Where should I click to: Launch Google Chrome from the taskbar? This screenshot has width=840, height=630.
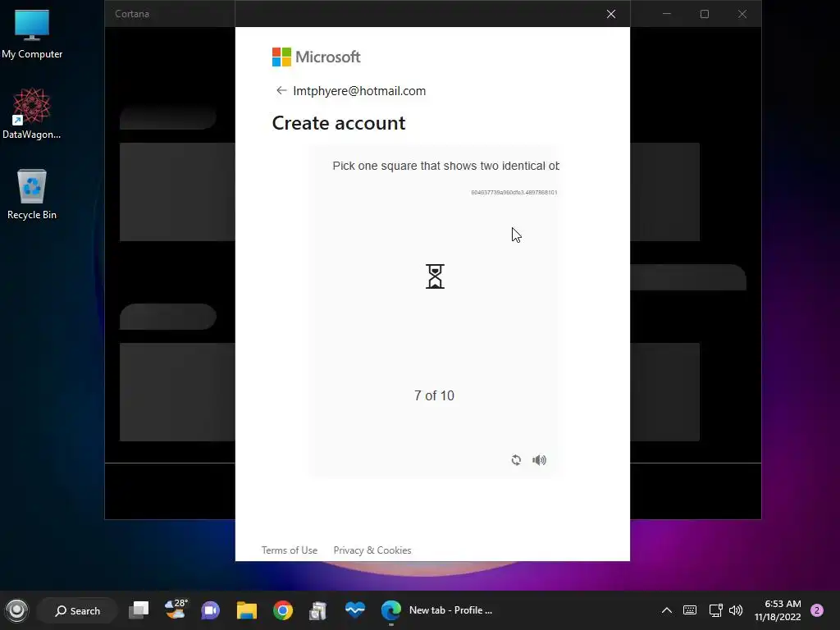(x=283, y=610)
